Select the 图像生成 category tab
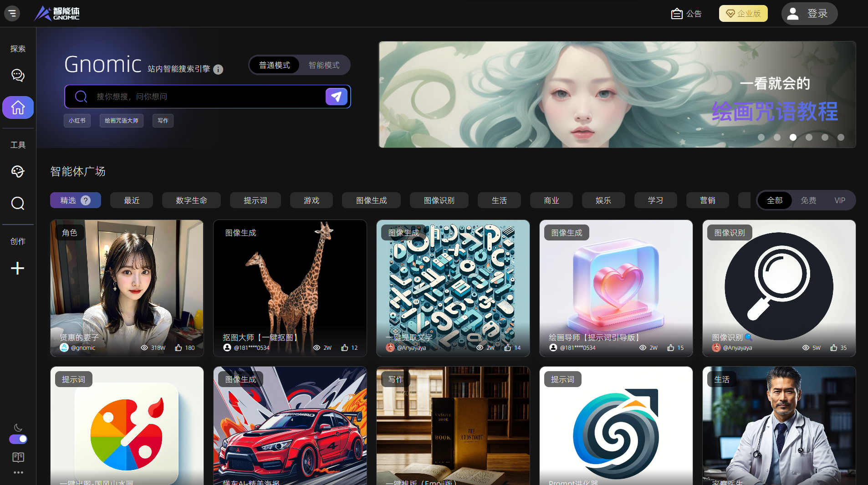Viewport: 868px width, 485px height. tap(371, 200)
